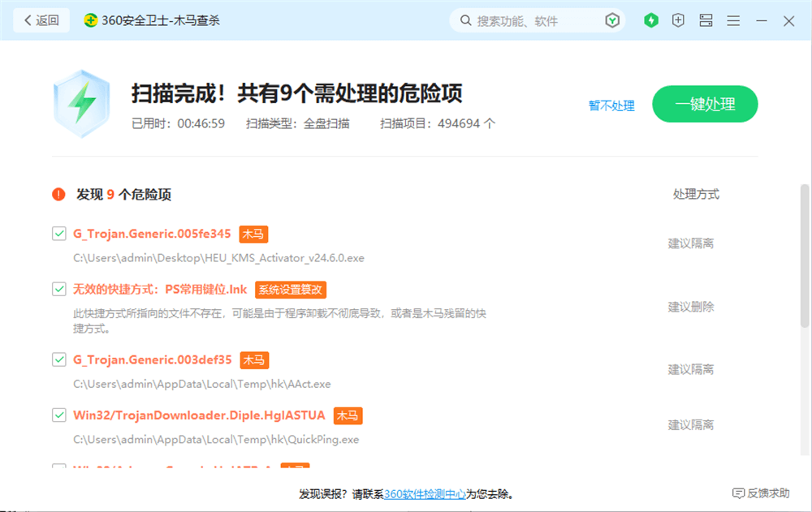
Task: Click 暂不处理 link
Action: click(x=611, y=105)
